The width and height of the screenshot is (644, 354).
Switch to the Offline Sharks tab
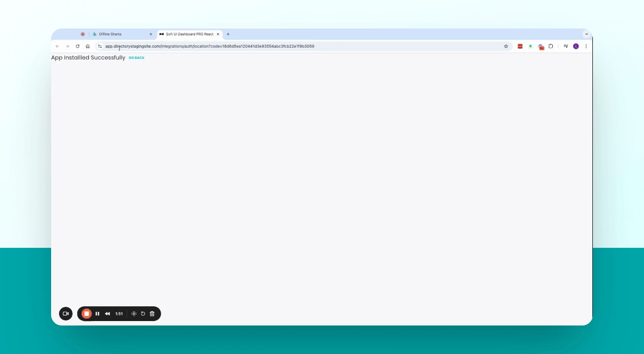(x=122, y=34)
